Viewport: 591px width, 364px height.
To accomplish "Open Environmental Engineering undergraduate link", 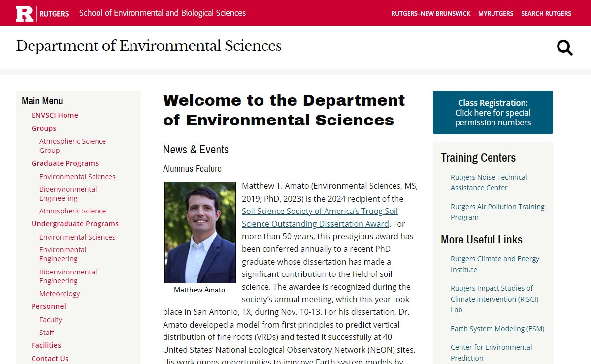I will pyautogui.click(x=63, y=254).
